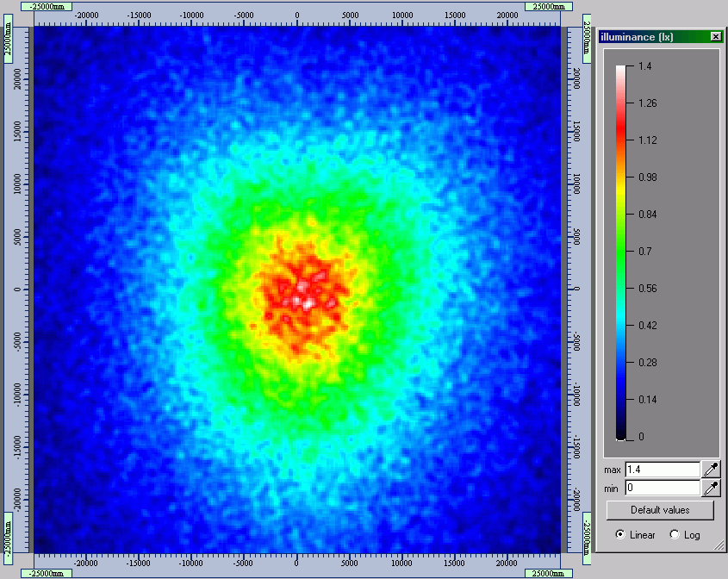The width and height of the screenshot is (728, 579).
Task: Close the illuminance (lx) panel
Action: [716, 37]
